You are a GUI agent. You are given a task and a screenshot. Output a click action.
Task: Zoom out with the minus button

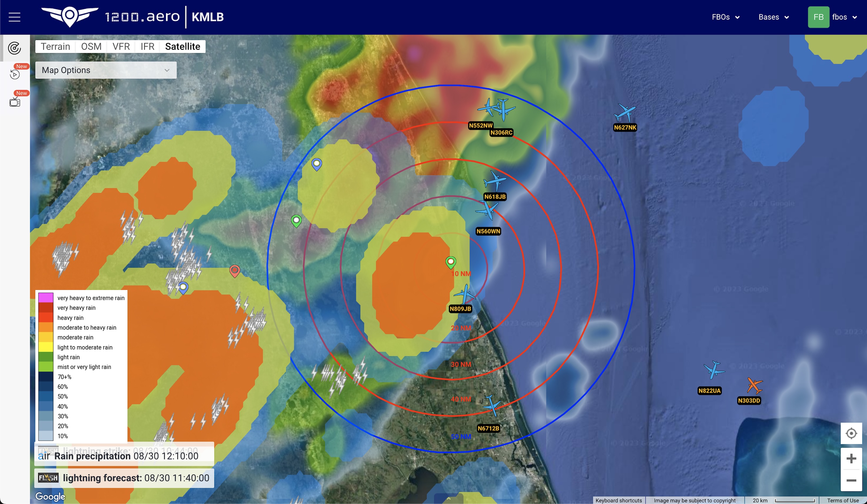click(851, 480)
